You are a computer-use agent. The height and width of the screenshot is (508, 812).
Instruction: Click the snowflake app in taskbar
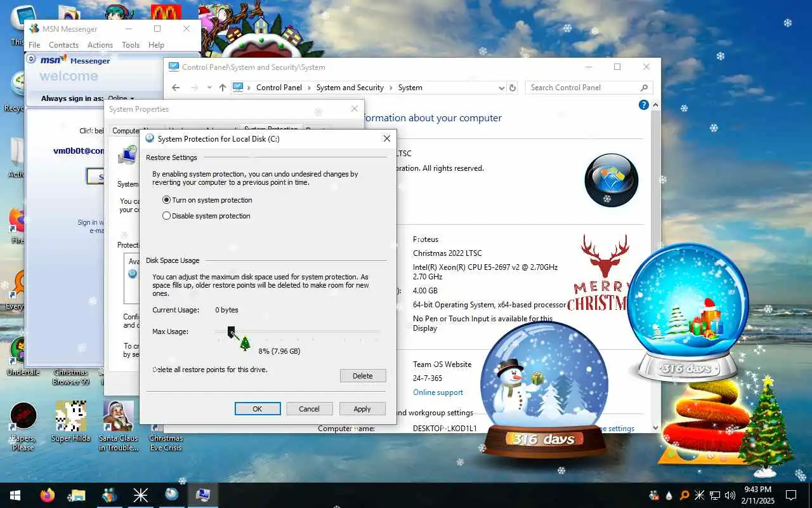pos(140,495)
